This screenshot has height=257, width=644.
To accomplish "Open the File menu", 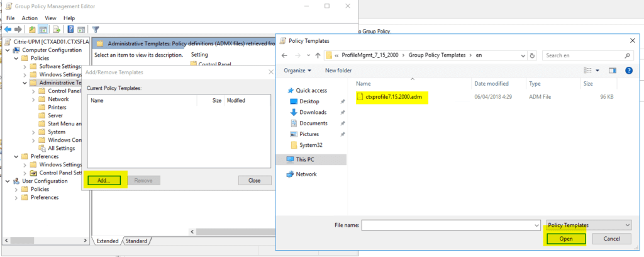I will (x=11, y=18).
